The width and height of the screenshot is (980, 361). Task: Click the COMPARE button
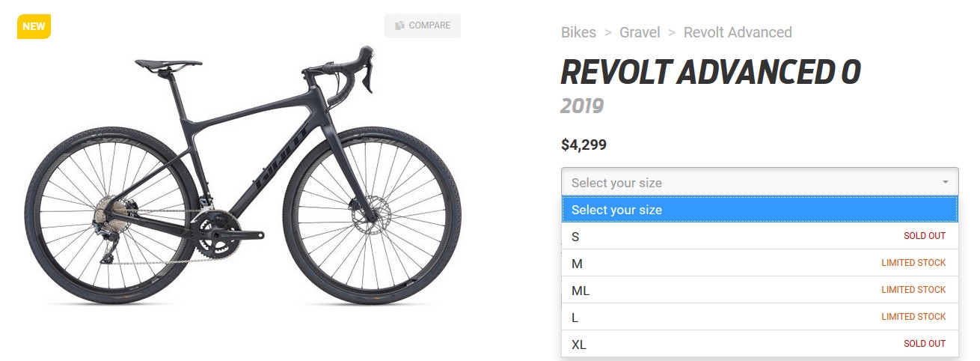(x=423, y=25)
